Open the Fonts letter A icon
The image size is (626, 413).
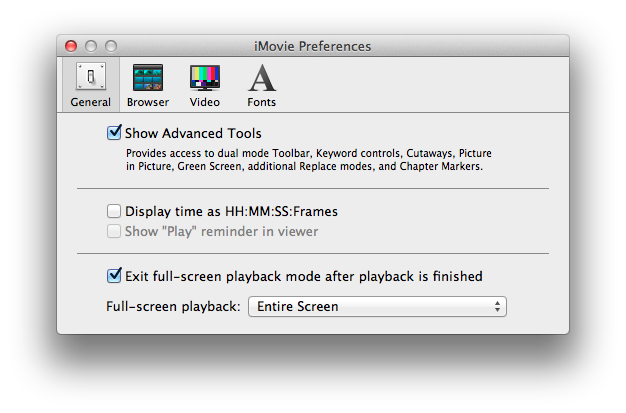(261, 77)
